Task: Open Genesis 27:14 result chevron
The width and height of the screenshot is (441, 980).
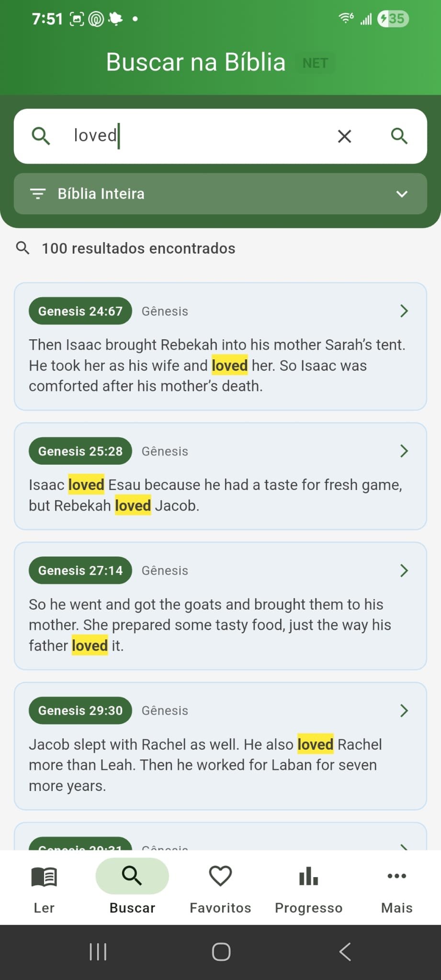Action: pyautogui.click(x=404, y=570)
